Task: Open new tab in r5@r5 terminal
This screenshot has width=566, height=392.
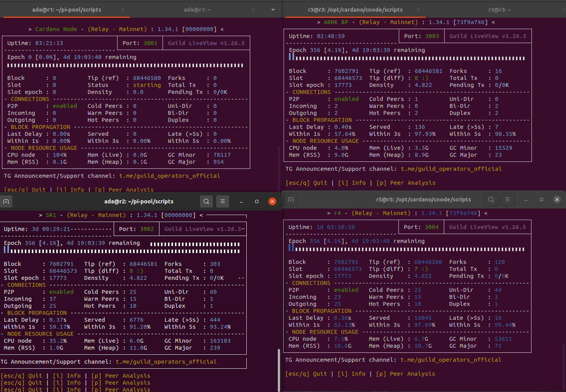Action: [x=291, y=199]
